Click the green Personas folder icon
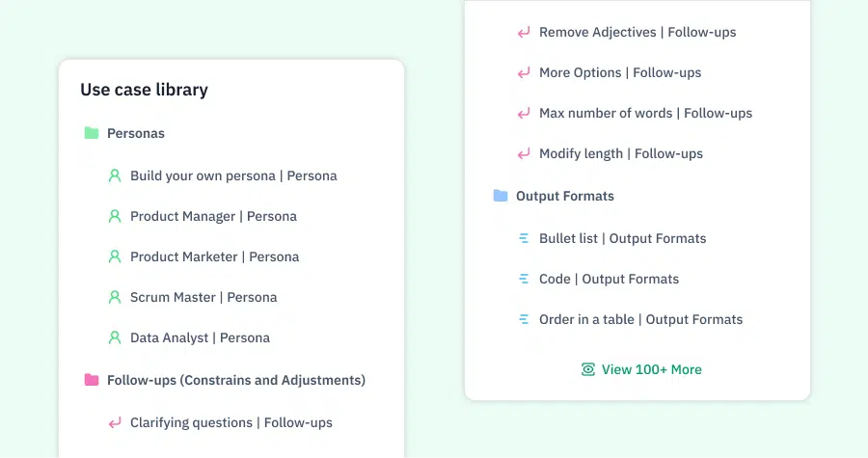 point(92,133)
